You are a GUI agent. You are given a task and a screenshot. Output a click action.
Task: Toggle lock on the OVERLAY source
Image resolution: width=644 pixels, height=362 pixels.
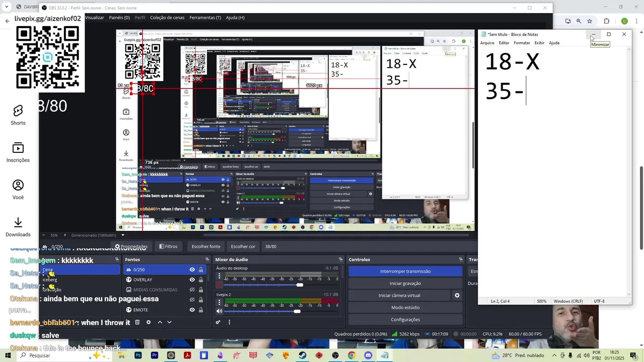click(x=201, y=280)
